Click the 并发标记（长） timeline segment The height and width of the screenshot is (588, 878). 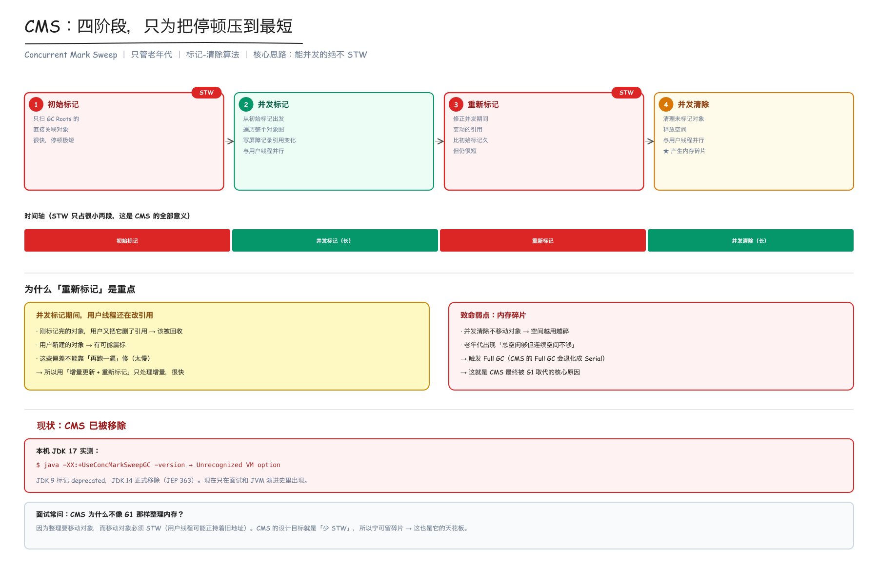pos(335,240)
